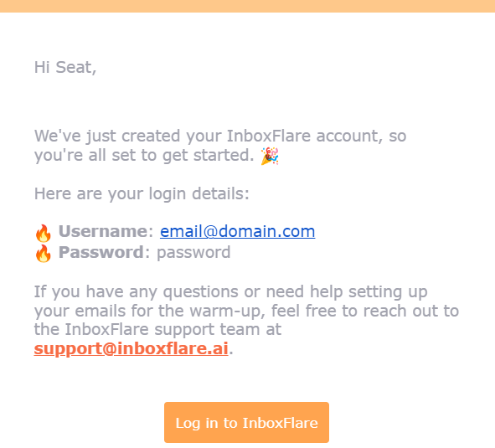
Task: Click the line starting "If you have any questions"
Action: [x=231, y=291]
